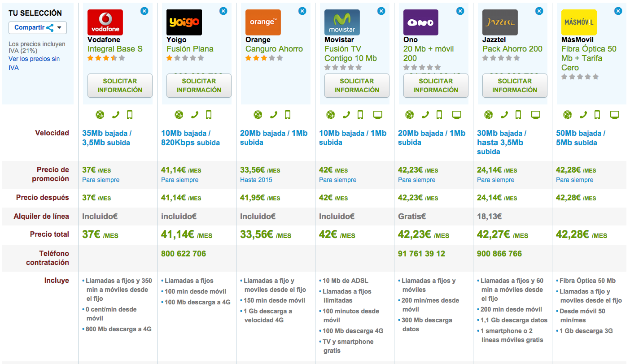Click '1 Gb descarga 3G' in MásMovil list
Viewport: 630px width, 364px height.
click(x=586, y=331)
